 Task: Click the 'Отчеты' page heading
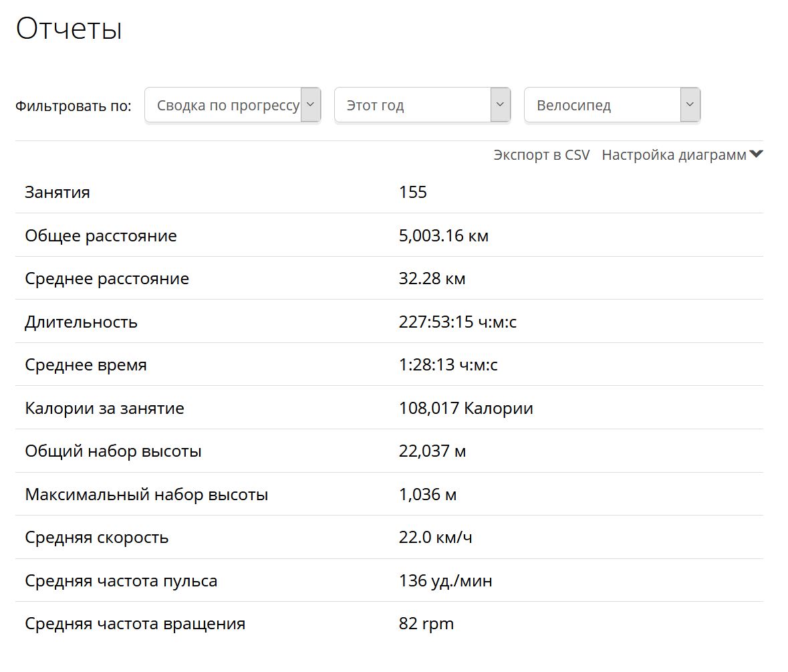pyautogui.click(x=69, y=29)
